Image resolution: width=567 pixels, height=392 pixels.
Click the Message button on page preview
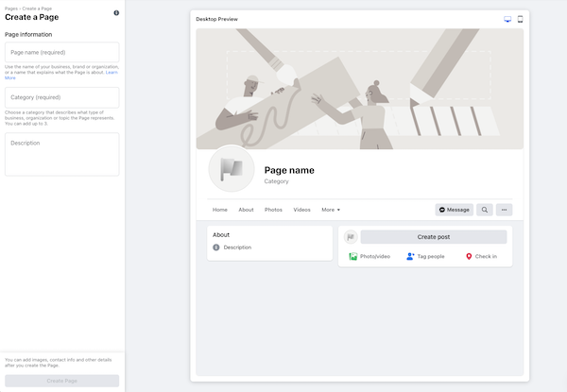[x=455, y=210]
